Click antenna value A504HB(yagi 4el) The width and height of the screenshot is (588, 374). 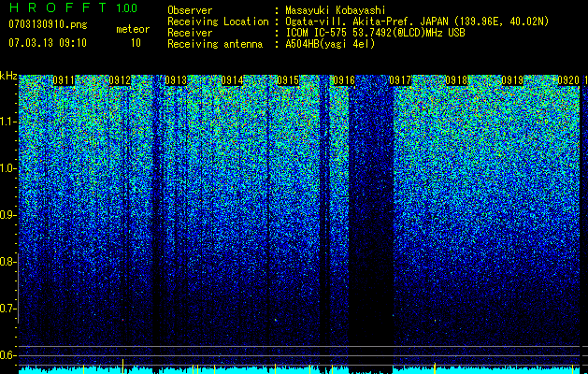point(330,44)
